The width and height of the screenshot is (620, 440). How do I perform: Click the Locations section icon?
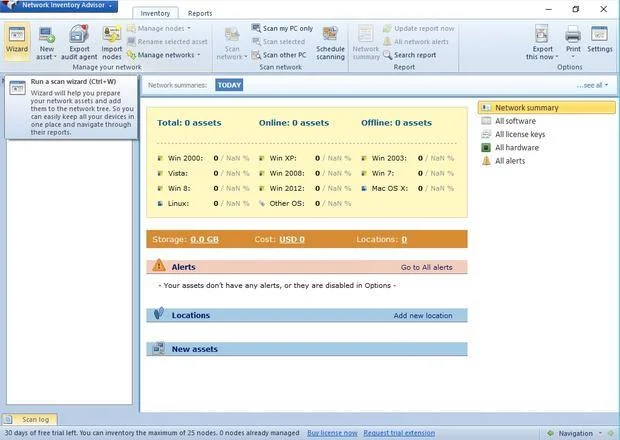pyautogui.click(x=159, y=313)
